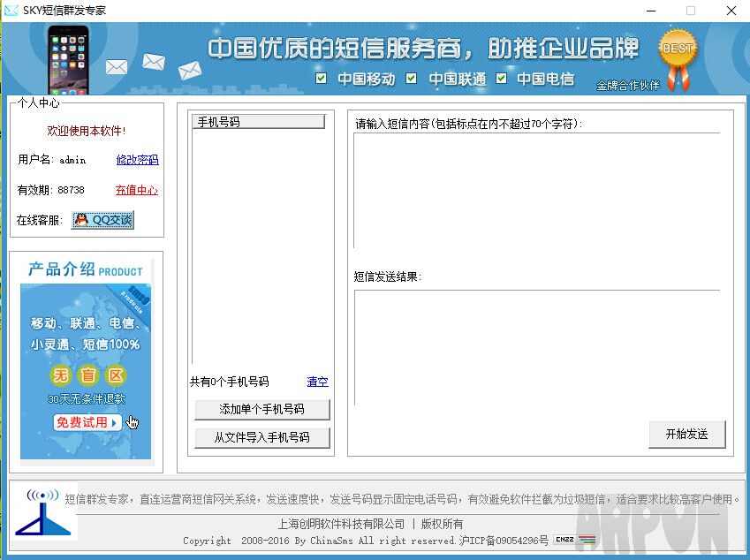This screenshot has width=750, height=560.
Task: Click the 短信发送结果 output box
Action: (537, 348)
